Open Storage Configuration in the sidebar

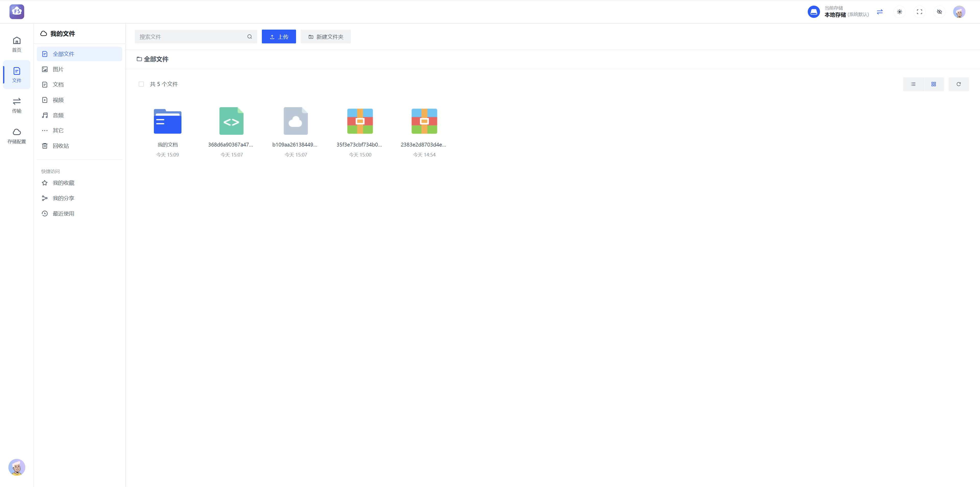[x=17, y=136]
